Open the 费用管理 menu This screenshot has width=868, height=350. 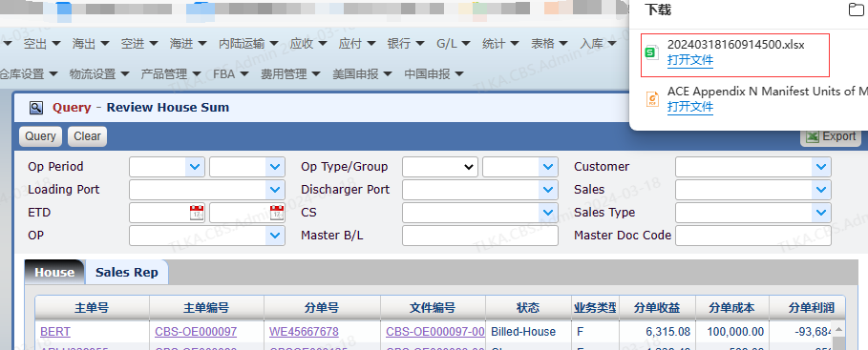(x=290, y=73)
